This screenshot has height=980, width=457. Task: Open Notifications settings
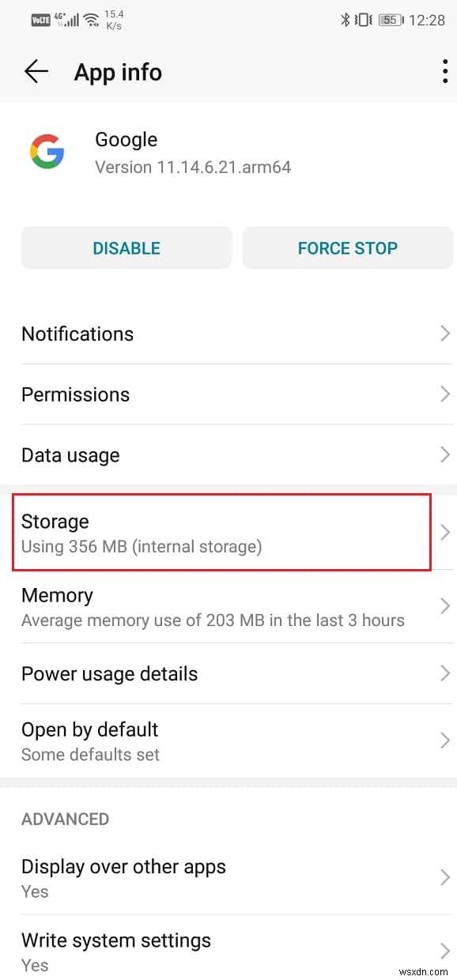pyautogui.click(x=228, y=334)
